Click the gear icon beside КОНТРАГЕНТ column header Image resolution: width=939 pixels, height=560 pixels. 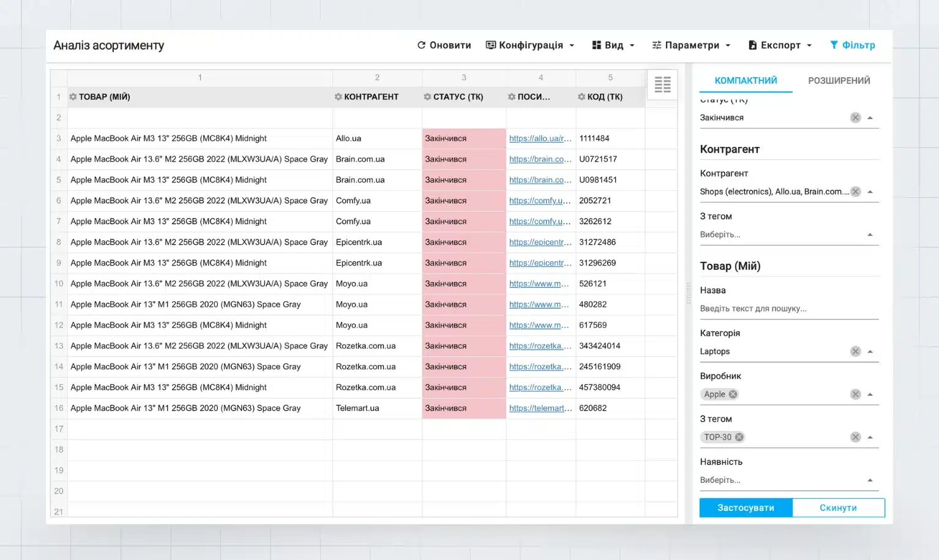click(338, 97)
